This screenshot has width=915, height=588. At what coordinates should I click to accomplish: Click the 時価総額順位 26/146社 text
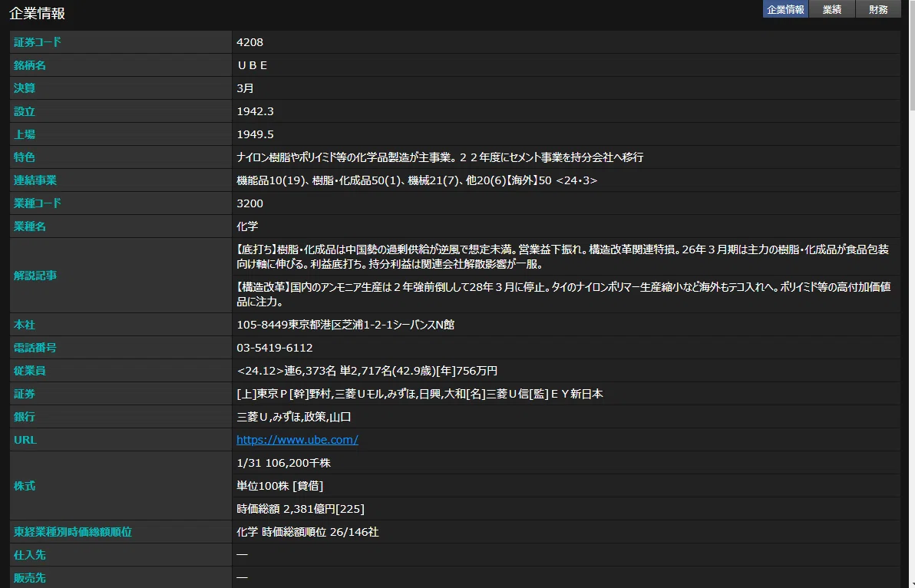coord(308,532)
